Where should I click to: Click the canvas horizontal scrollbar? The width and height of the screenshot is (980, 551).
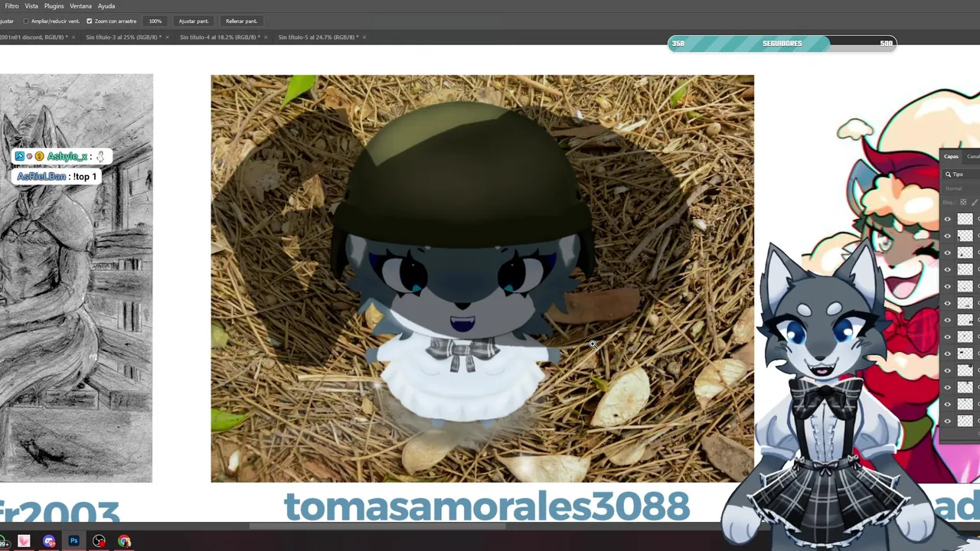[377, 526]
